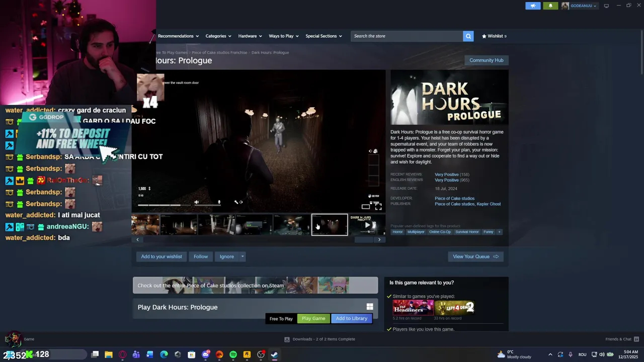This screenshot has height=362, width=644.
Task: Open the Piece of Cake studios collection banner
Action: click(255, 285)
